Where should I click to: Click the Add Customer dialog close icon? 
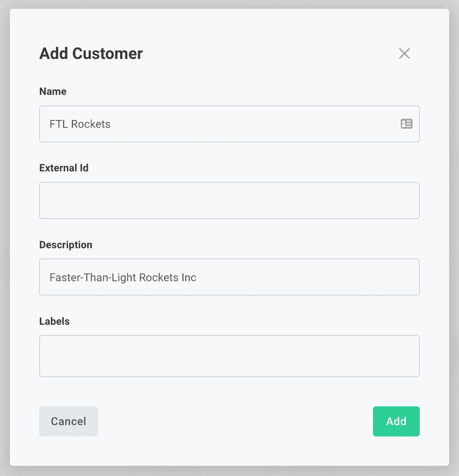coord(404,54)
